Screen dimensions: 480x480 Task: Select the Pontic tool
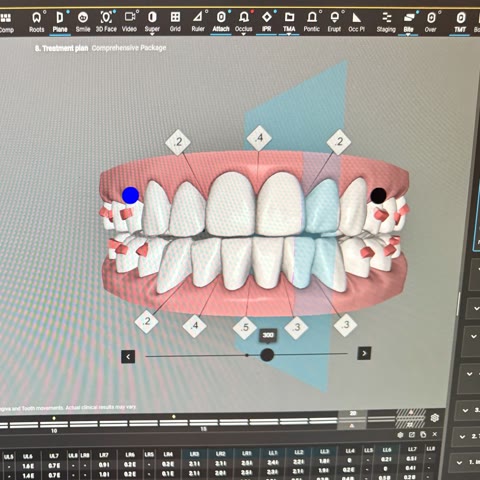click(x=312, y=22)
